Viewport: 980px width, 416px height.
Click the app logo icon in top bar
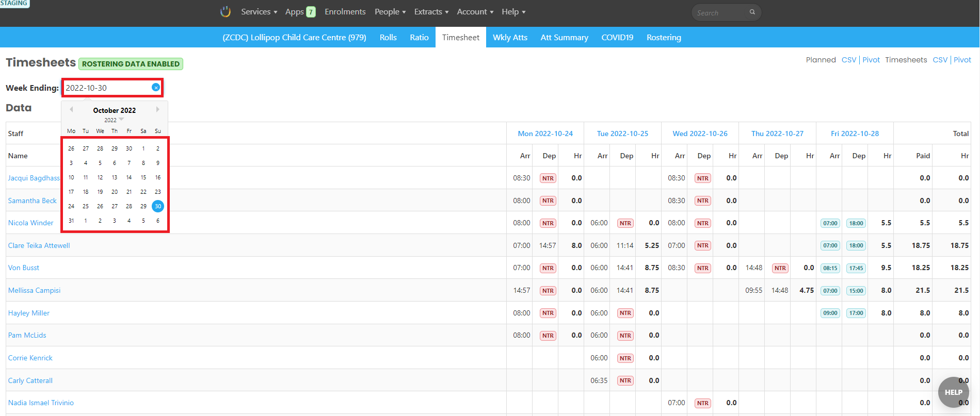[x=226, y=11]
